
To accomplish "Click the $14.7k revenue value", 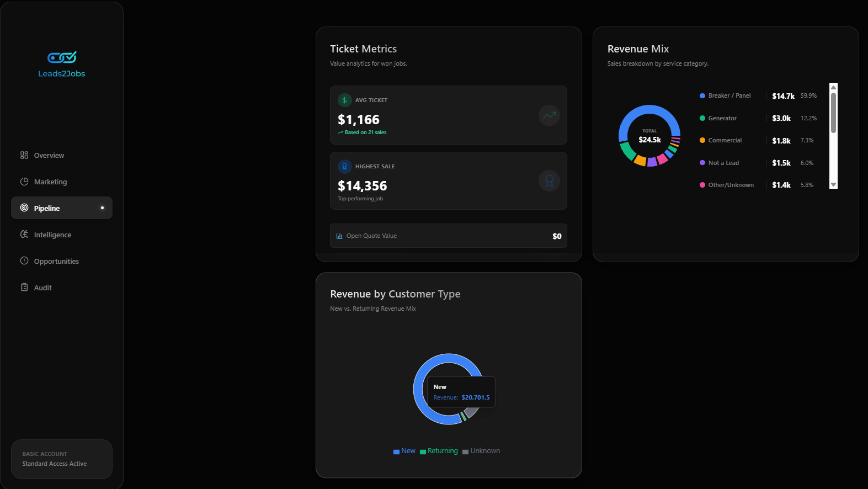I will (x=783, y=96).
